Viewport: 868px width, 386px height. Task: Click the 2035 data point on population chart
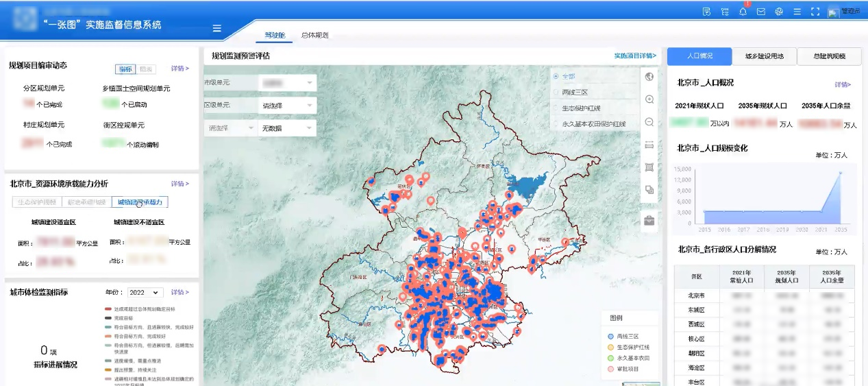coord(840,172)
